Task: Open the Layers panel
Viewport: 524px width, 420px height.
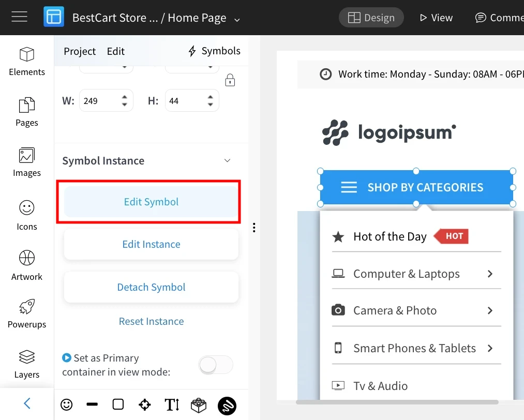Action: tap(27, 364)
